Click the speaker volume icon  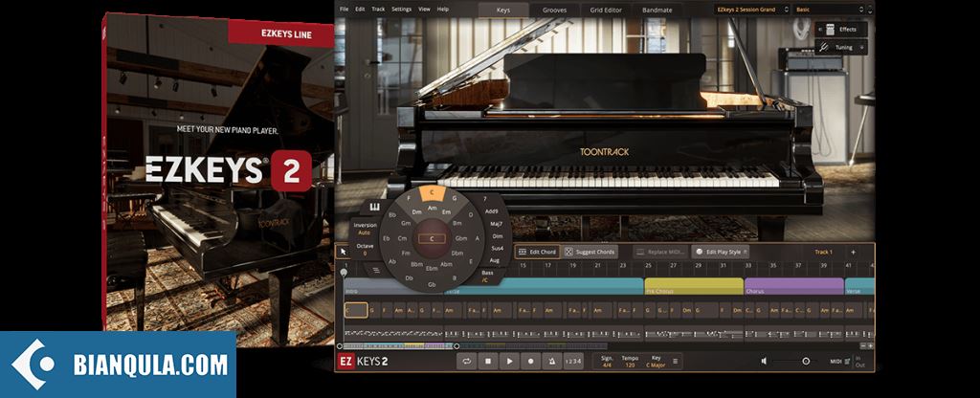click(x=764, y=361)
